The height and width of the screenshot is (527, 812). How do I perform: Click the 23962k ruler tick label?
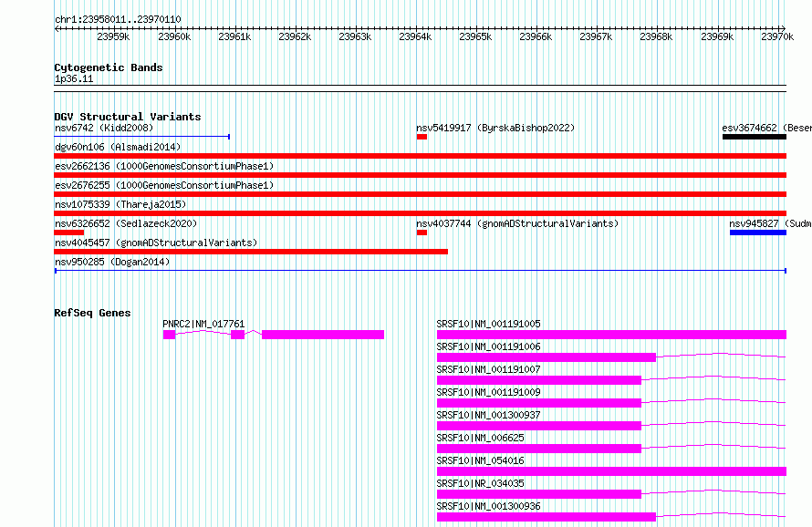coord(295,36)
